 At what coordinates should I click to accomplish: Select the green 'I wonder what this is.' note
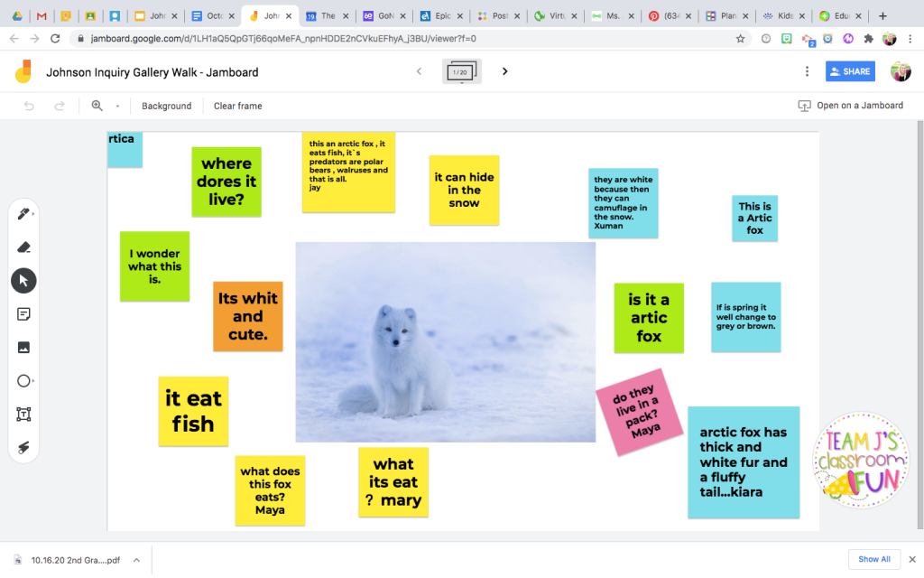pyautogui.click(x=155, y=266)
